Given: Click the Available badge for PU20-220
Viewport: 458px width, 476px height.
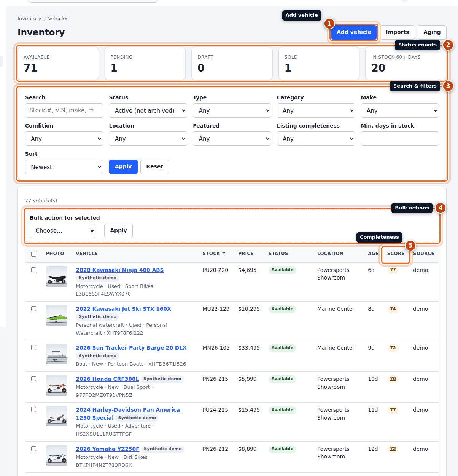Looking at the screenshot, I should [282, 270].
